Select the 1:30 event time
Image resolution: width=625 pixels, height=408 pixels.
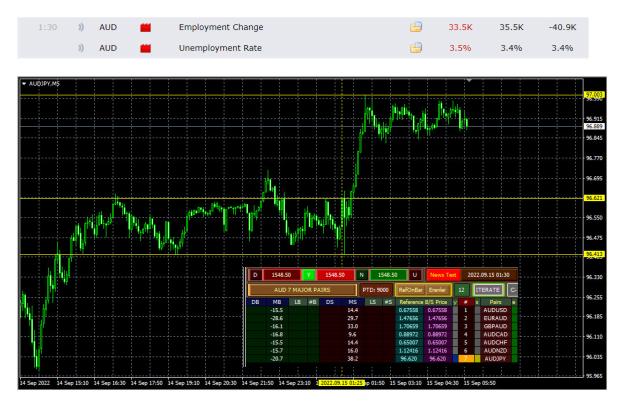coord(47,27)
